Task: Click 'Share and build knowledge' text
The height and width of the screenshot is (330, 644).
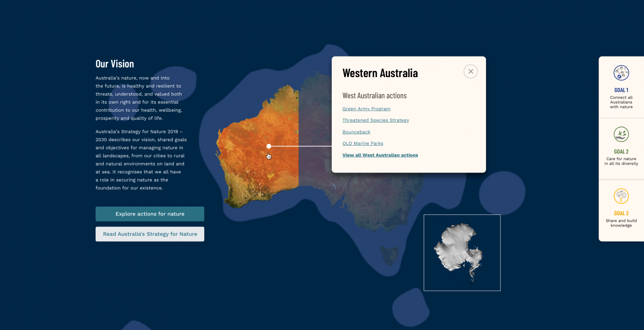Action: [621, 223]
